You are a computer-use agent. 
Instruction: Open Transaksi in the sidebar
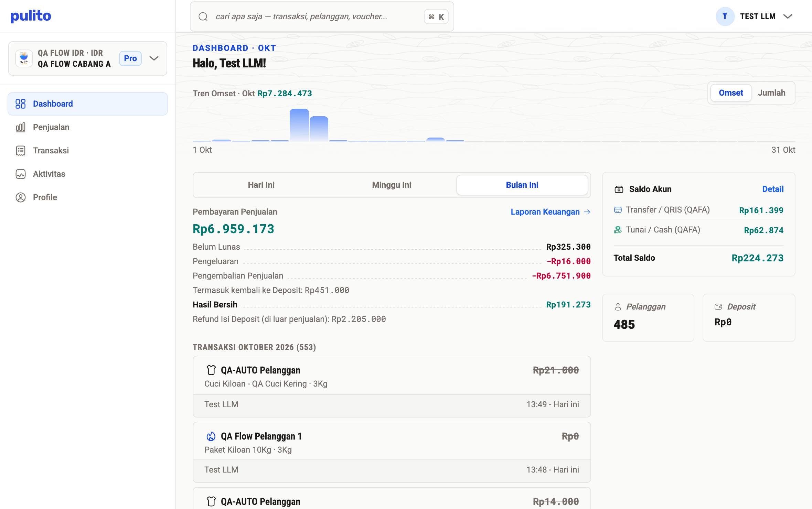pos(88,151)
